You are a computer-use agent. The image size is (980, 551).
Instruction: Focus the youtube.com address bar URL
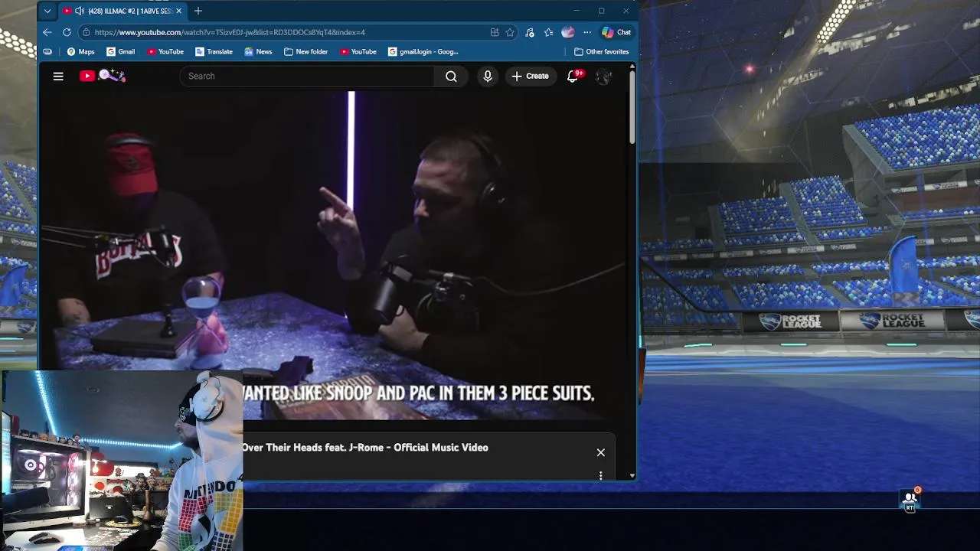click(x=230, y=32)
